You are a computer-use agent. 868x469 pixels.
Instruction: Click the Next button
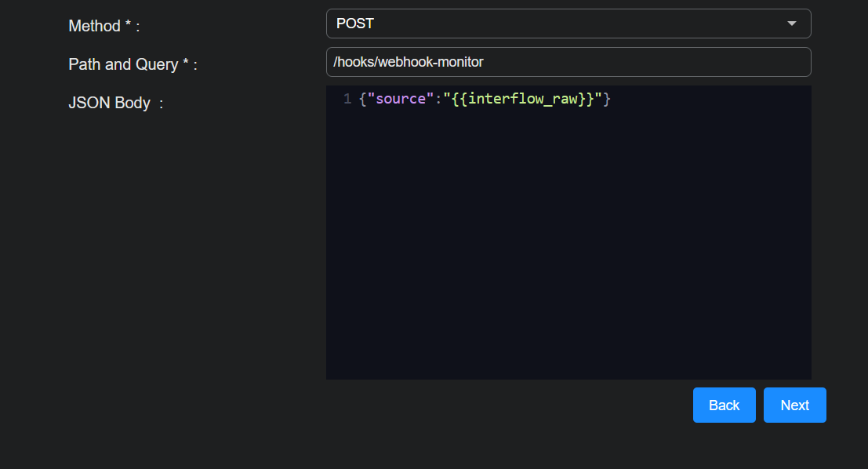[x=794, y=405]
